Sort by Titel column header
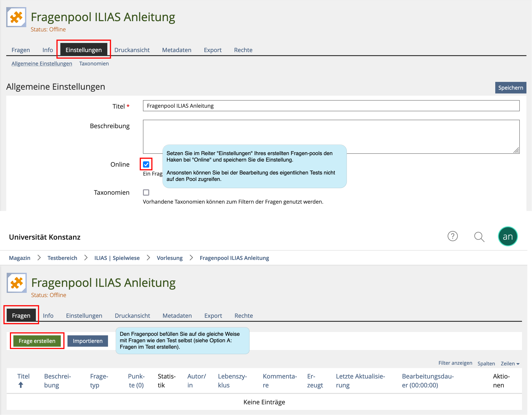This screenshot has width=532, height=415. pos(23,377)
